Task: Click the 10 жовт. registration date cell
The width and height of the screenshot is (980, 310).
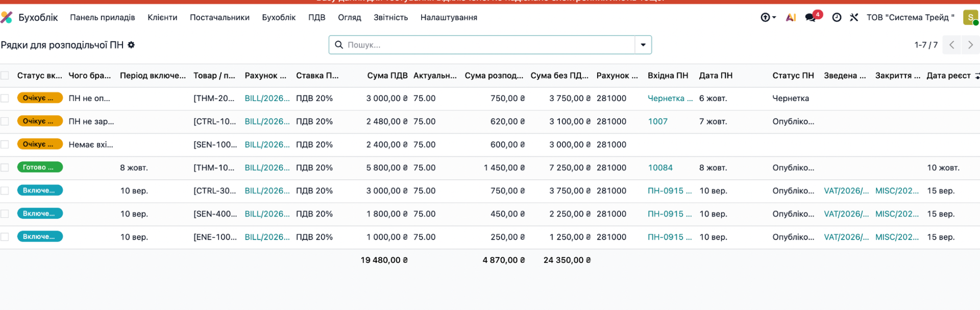Action: pyautogui.click(x=943, y=168)
